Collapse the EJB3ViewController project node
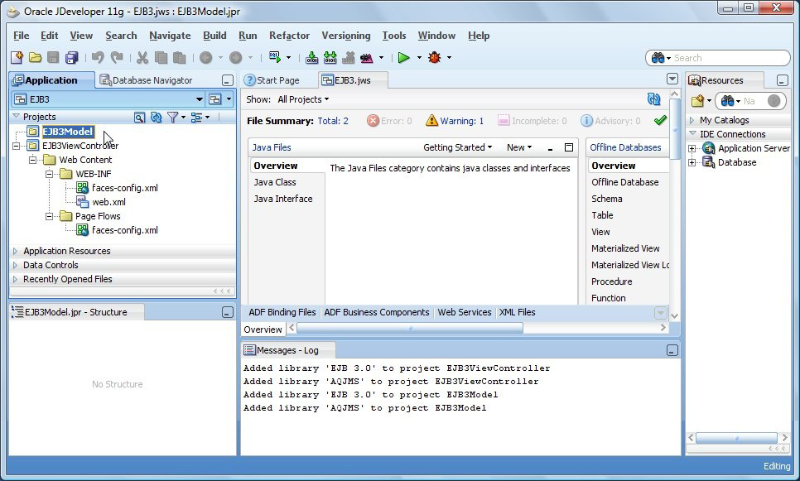 [16, 146]
